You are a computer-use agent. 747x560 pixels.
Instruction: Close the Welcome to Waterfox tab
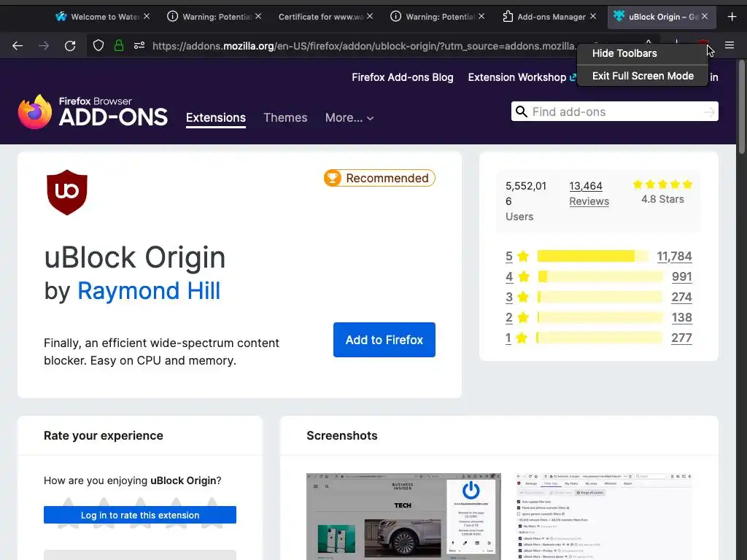[x=147, y=17]
